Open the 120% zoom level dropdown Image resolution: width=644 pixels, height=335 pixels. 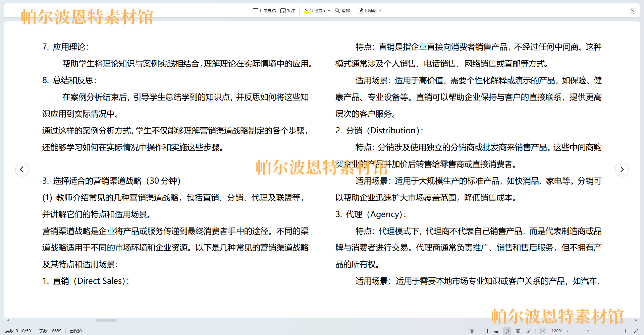[560, 331]
